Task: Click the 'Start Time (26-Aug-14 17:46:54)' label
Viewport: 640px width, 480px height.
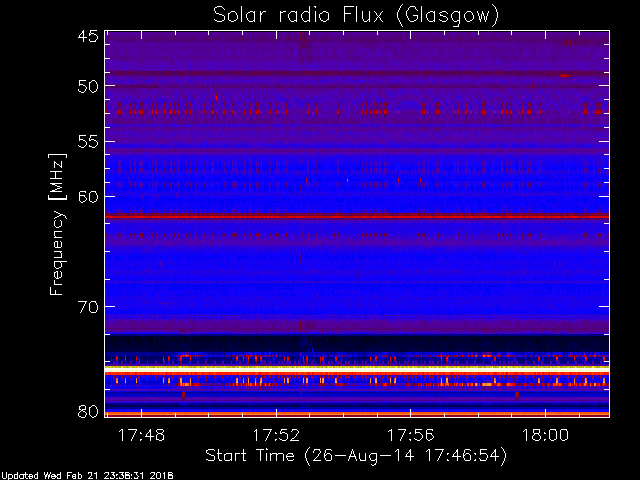Action: tap(356, 456)
